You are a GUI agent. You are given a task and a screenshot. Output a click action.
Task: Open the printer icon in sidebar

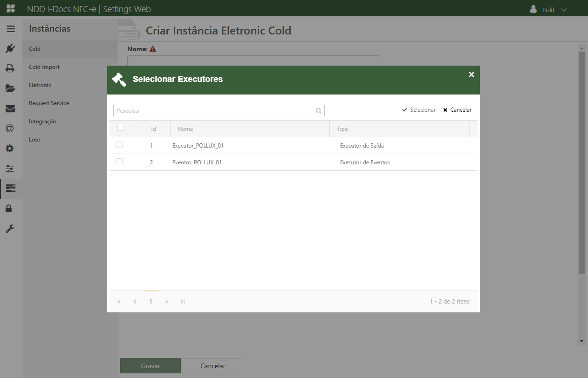click(x=10, y=68)
